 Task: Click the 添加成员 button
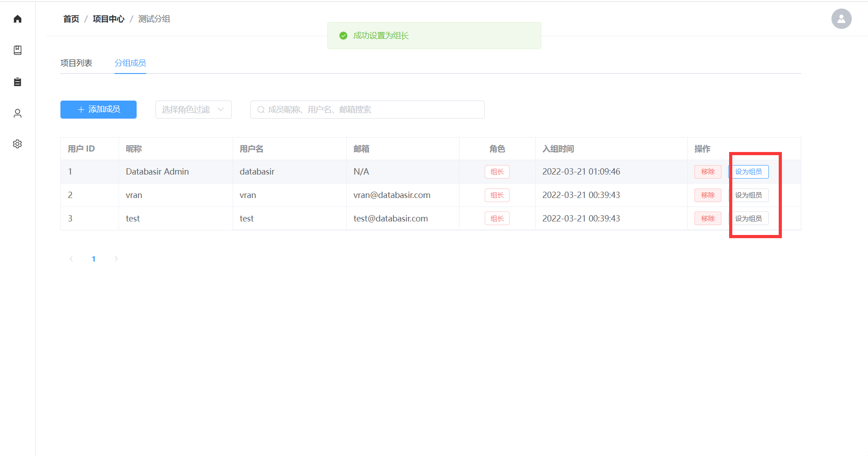click(x=98, y=110)
